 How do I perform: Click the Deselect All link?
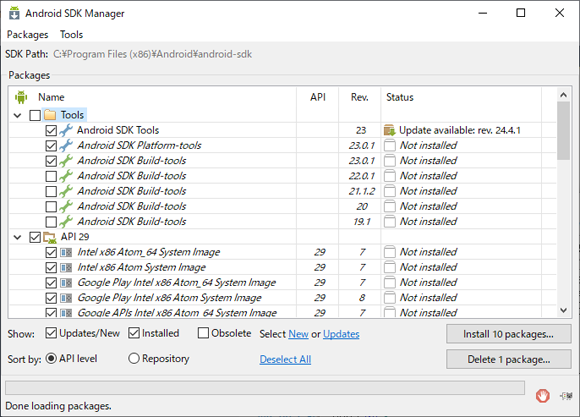click(x=285, y=359)
